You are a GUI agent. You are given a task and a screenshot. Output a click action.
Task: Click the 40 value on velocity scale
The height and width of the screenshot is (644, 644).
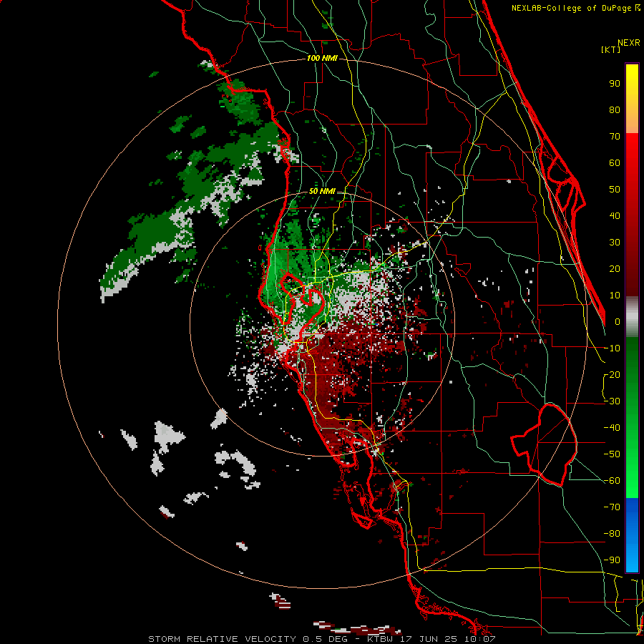[x=615, y=216]
